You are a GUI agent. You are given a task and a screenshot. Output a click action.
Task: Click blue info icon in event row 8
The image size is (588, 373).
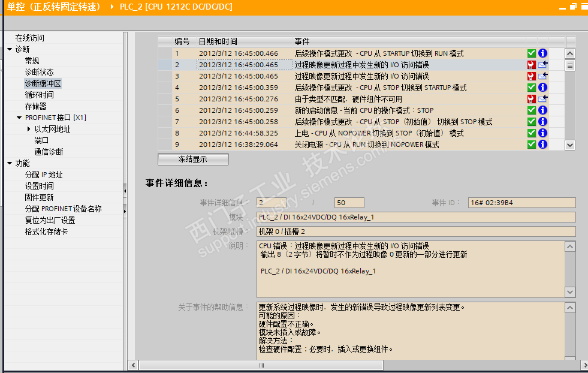542,133
